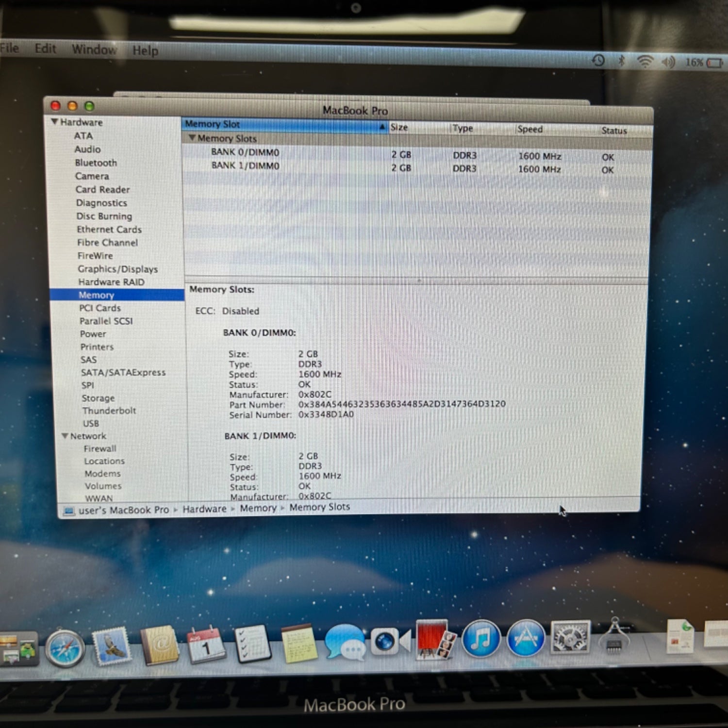This screenshot has height=728, width=728.
Task: Open Photo Booth in the Dock
Action: click(435, 639)
